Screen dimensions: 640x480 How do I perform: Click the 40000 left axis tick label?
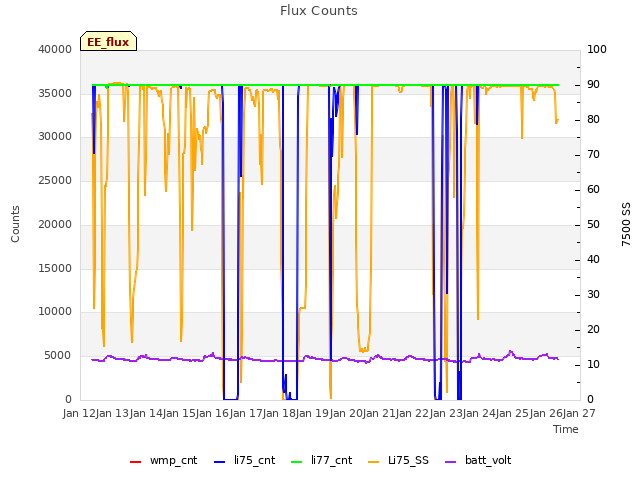point(55,49)
